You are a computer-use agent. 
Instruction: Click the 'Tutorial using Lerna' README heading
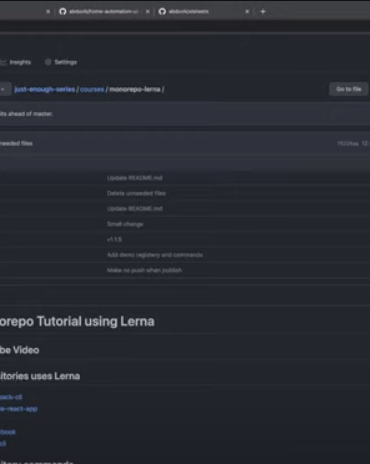pyautogui.click(x=77, y=322)
